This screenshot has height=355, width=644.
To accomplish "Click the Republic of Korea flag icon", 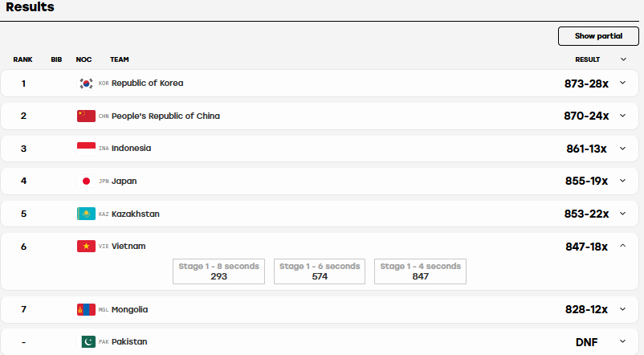I will (86, 84).
